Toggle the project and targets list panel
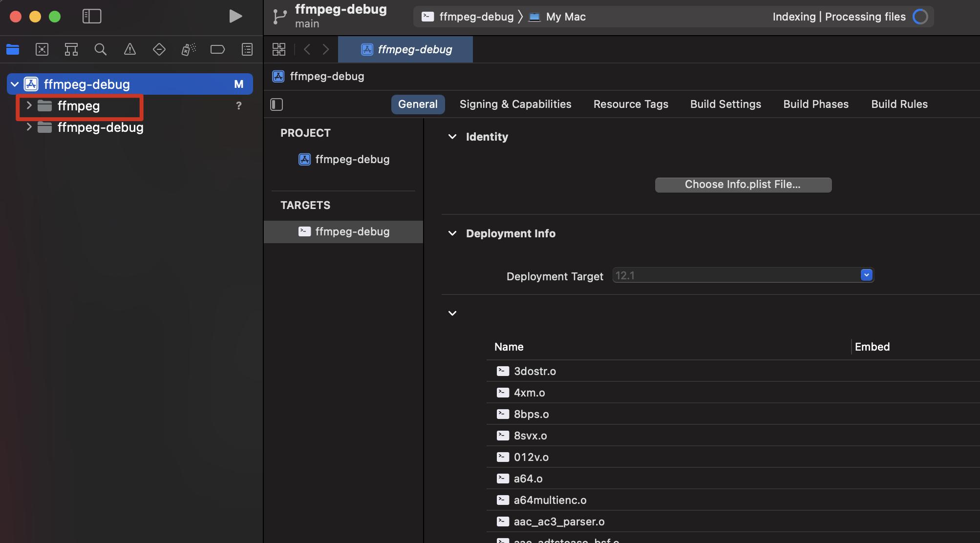Image resolution: width=980 pixels, height=543 pixels. tap(277, 104)
